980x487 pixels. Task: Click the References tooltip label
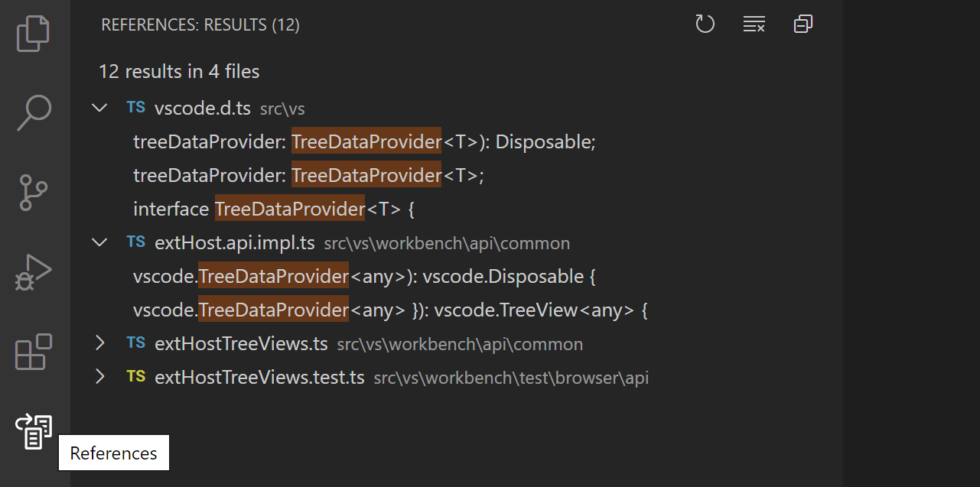[x=113, y=452]
